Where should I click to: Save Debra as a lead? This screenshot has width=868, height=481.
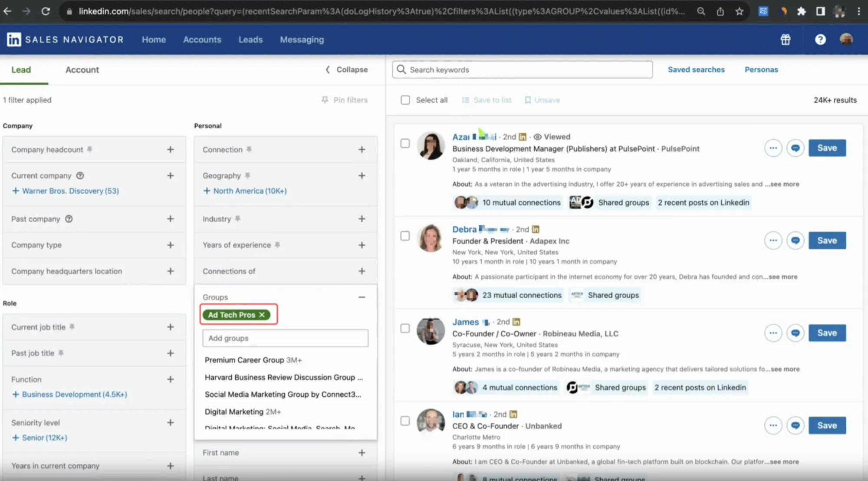click(827, 240)
